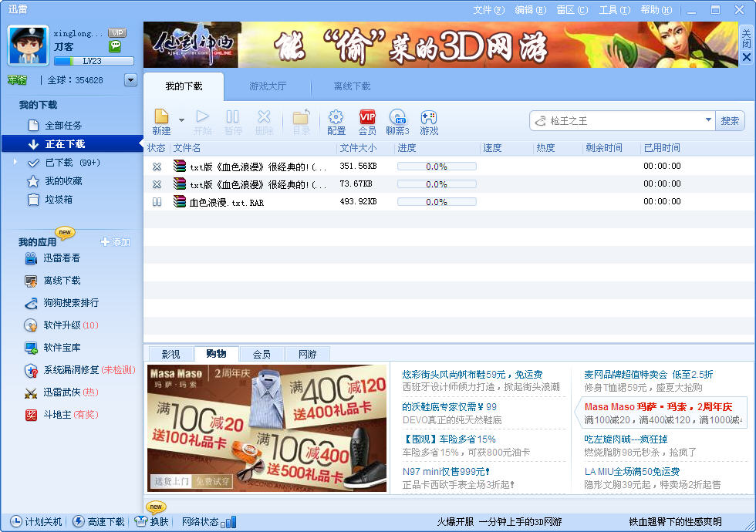The height and width of the screenshot is (532, 756).
Task: Click the 军衔 rank link
Action: click(x=17, y=80)
